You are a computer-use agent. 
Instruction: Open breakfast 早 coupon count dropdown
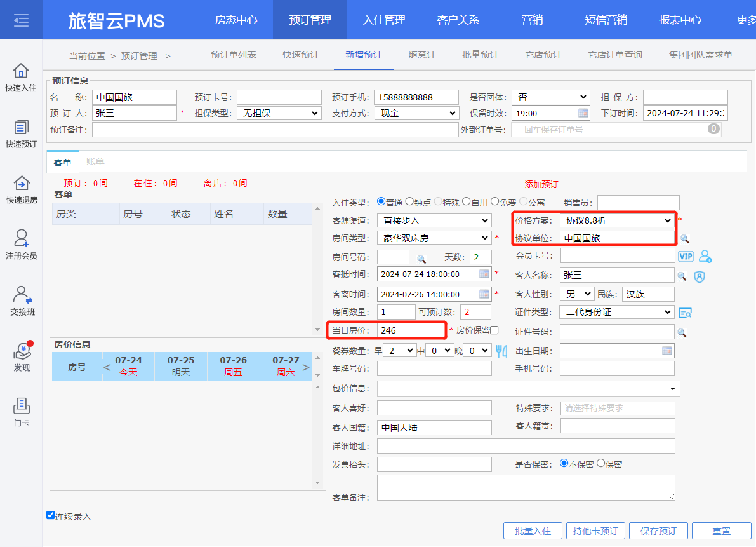pyautogui.click(x=400, y=351)
